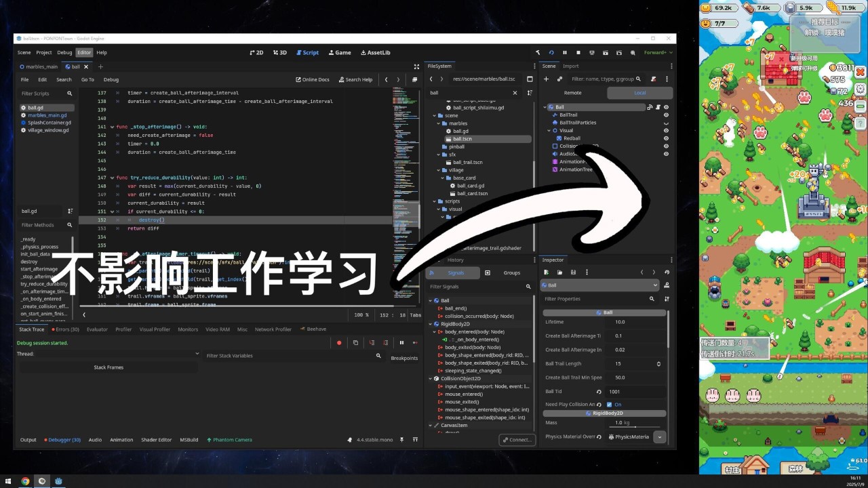Click the Add Child Node plus icon
The height and width of the screenshot is (488, 868).
point(547,79)
